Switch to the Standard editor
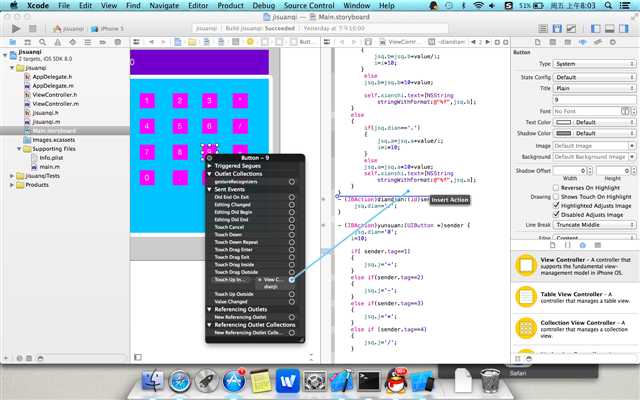This screenshot has width=640, height=400. [543, 29]
